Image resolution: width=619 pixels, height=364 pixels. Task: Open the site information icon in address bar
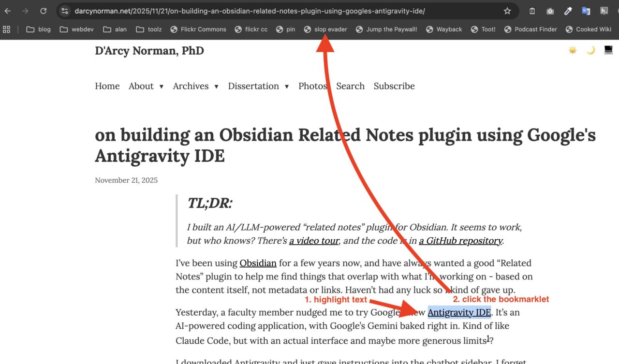(65, 11)
